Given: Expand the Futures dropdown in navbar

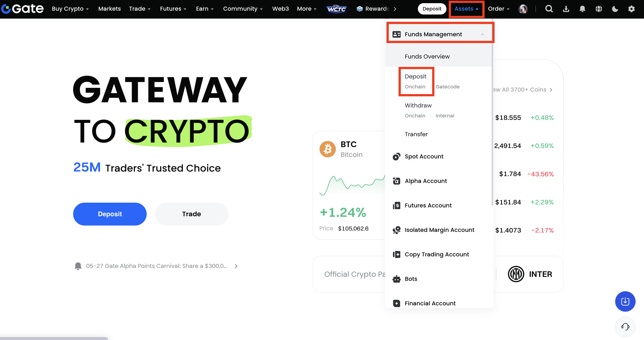Looking at the screenshot, I should 173,9.
